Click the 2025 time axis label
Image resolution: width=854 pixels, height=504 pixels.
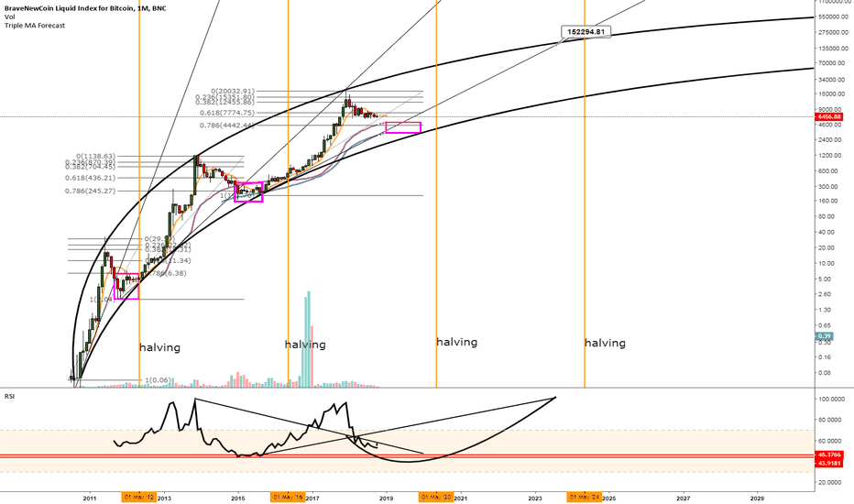coord(609,498)
